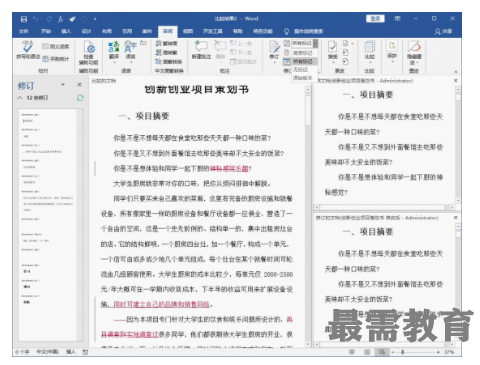Switch to the 设计 Design tab

[86, 31]
